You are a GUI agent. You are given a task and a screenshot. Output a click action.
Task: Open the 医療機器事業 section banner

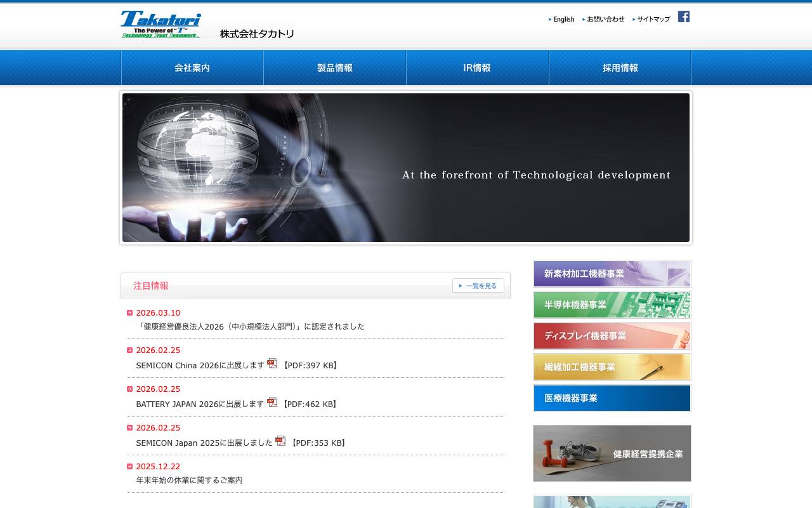coord(612,398)
